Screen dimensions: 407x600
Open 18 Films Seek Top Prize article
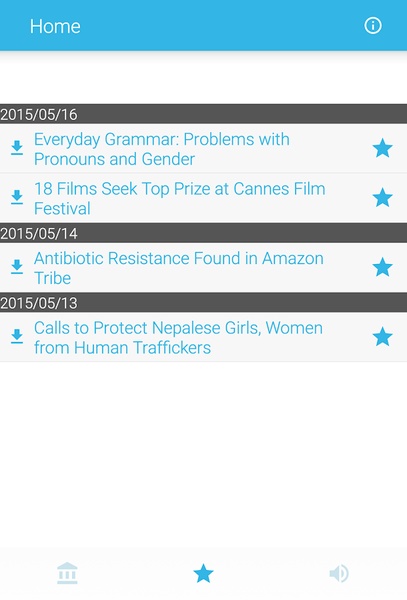180,199
